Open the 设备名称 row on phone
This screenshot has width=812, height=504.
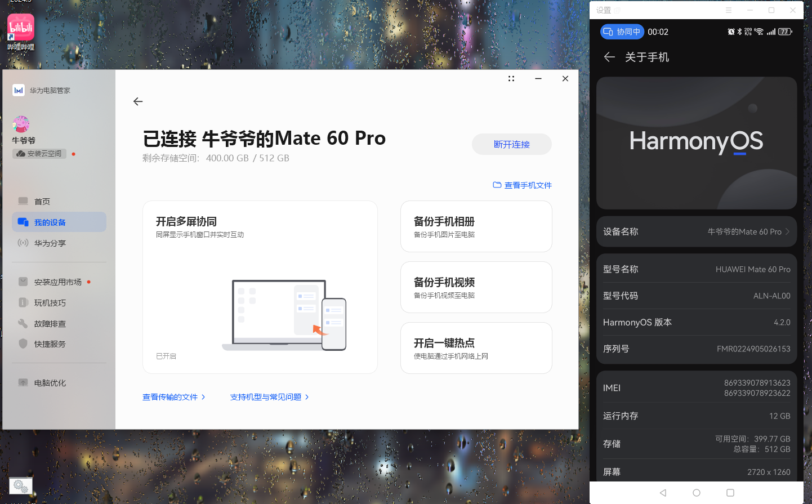697,231
